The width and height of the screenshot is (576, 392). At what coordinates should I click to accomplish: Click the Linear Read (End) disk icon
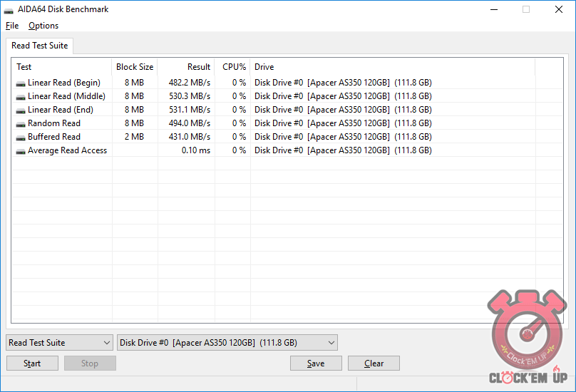21,110
